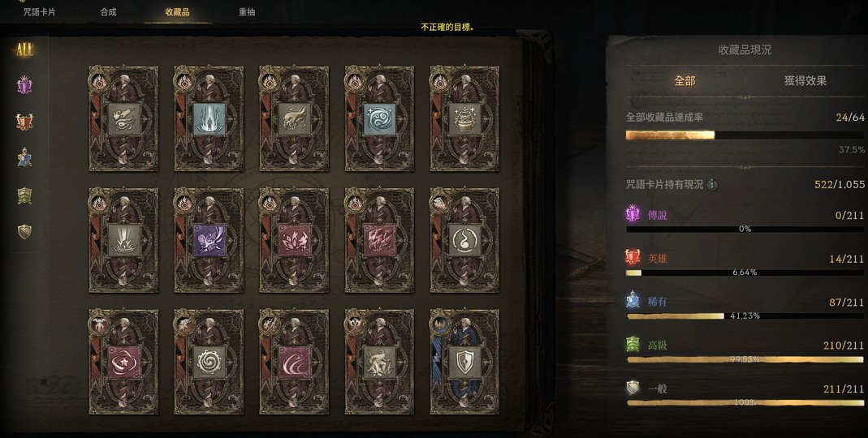Open the purple winged creature card
Screen dimensions: 868x438
pos(209,240)
